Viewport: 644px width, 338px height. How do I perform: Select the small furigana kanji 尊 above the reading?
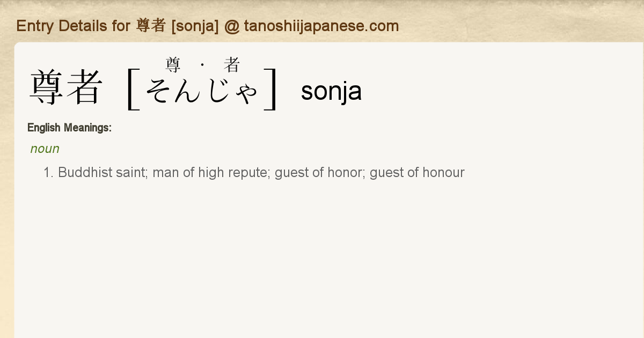[173, 65]
